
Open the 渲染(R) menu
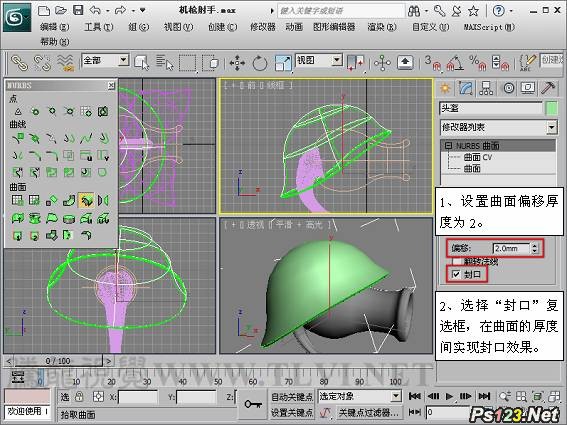pyautogui.click(x=382, y=27)
